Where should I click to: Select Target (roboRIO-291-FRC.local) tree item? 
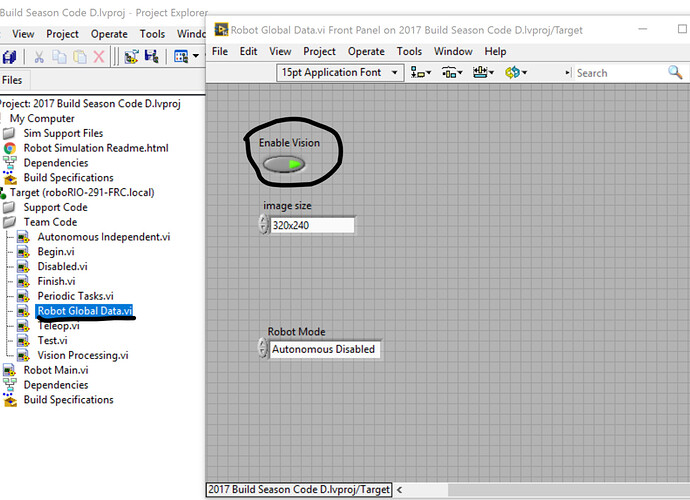click(82, 193)
